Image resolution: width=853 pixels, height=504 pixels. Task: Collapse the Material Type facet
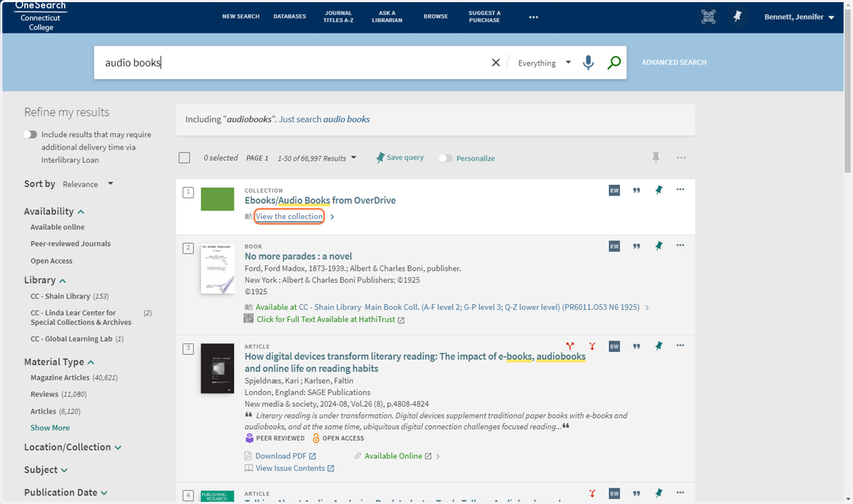click(x=59, y=362)
